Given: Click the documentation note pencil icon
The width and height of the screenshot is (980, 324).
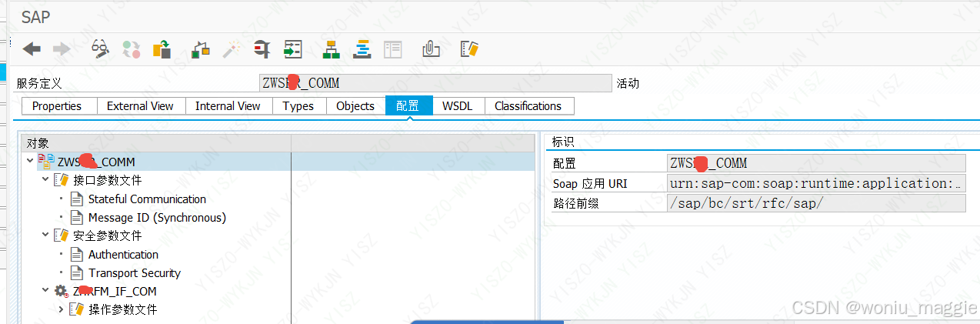Looking at the screenshot, I should coord(470,50).
